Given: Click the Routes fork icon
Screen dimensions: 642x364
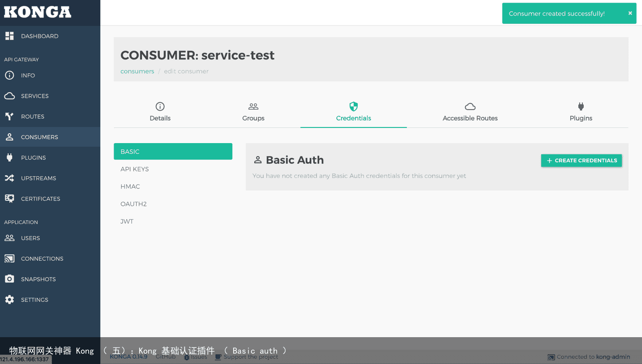Looking at the screenshot, I should (9, 116).
